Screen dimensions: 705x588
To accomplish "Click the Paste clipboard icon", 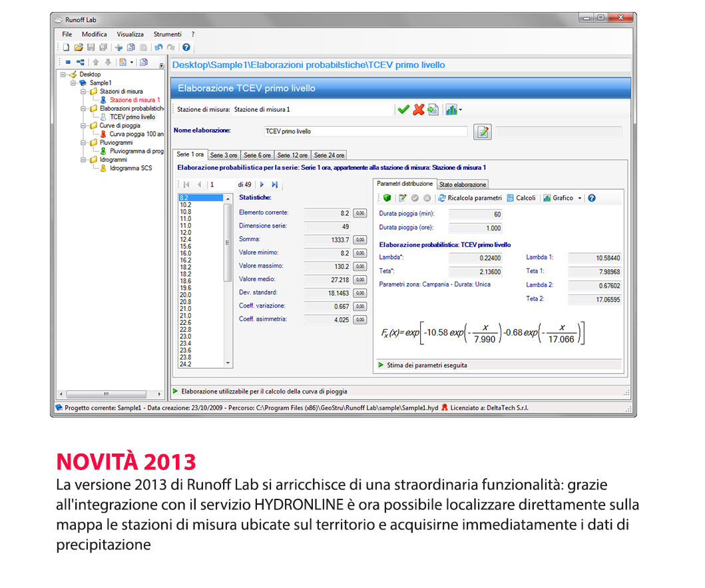I will coord(143,47).
